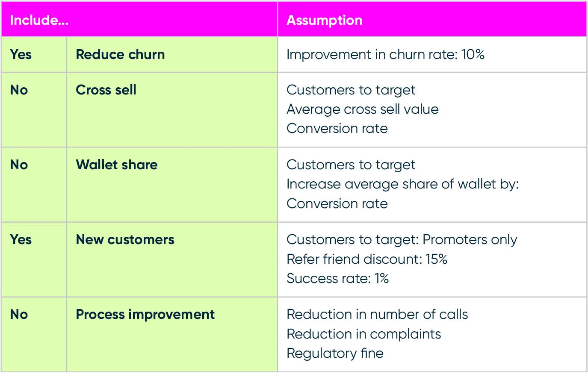Select the No cell beside Process improvement
The height and width of the screenshot is (383, 588).
[19, 315]
